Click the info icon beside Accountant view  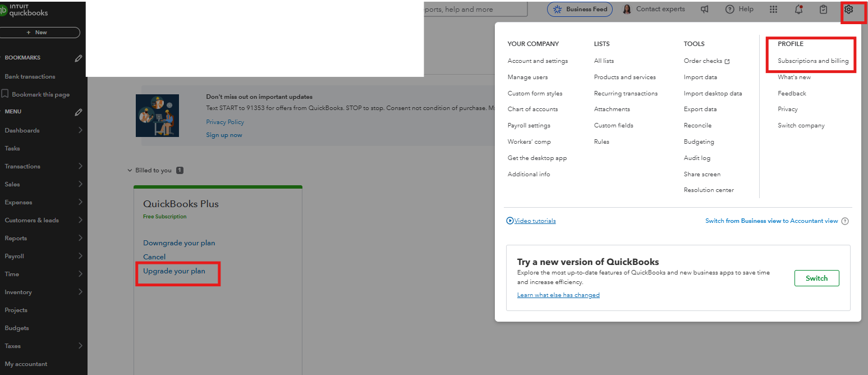pos(845,221)
